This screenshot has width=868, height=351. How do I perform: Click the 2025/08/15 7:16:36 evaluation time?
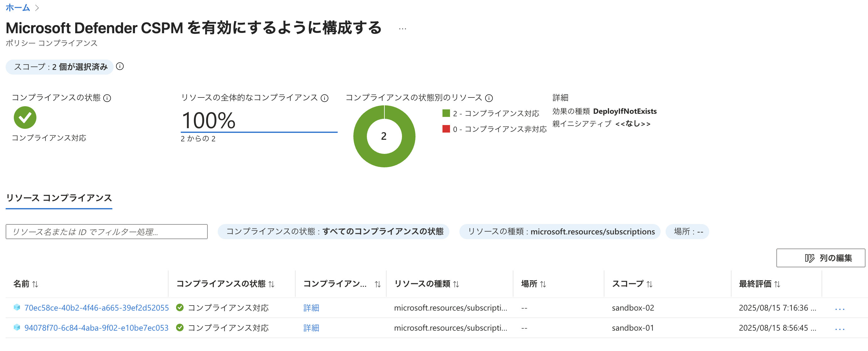point(777,307)
